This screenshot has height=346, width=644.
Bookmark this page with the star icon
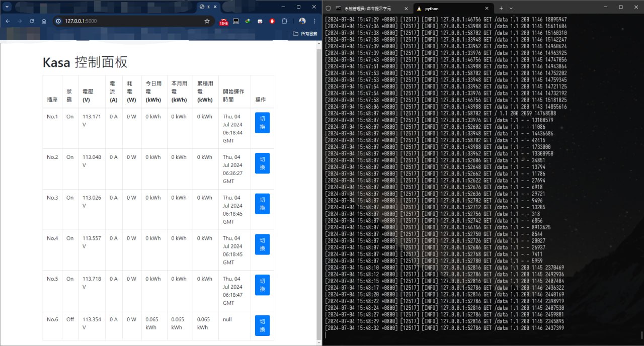point(207,21)
